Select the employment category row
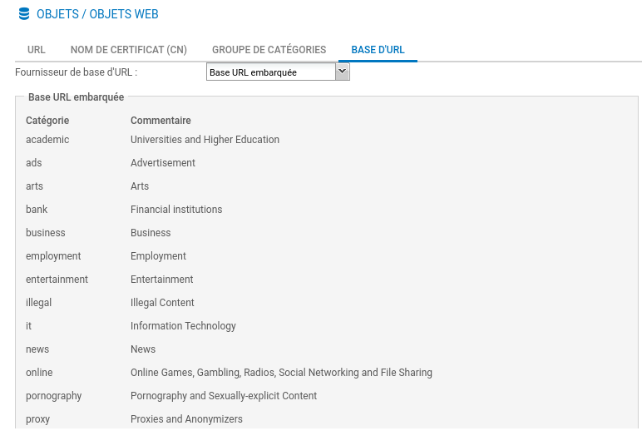 (x=53, y=256)
